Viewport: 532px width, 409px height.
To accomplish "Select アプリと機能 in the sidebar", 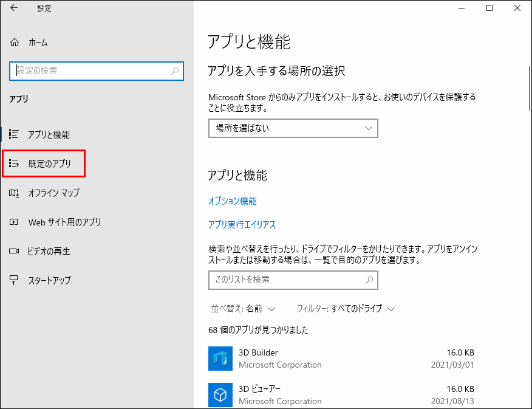I will [49, 135].
